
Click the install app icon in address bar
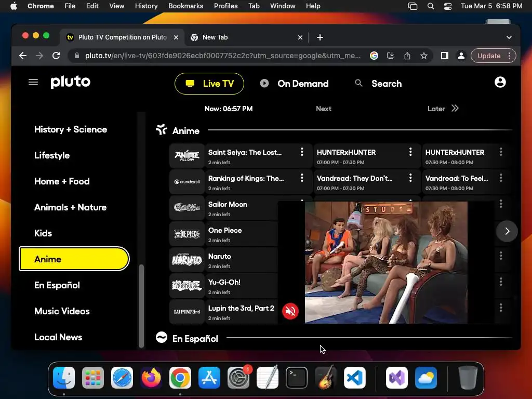pos(391,56)
